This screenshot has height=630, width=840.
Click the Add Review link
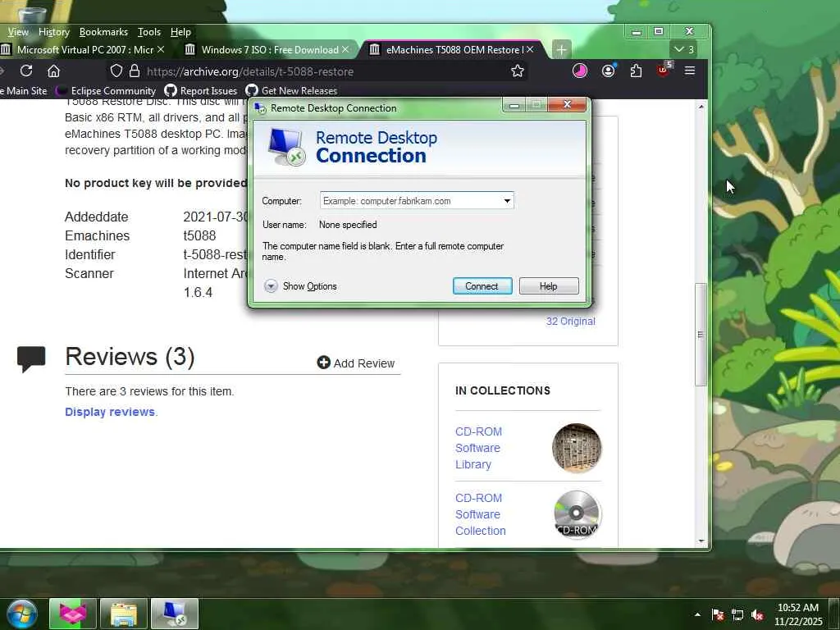(356, 363)
